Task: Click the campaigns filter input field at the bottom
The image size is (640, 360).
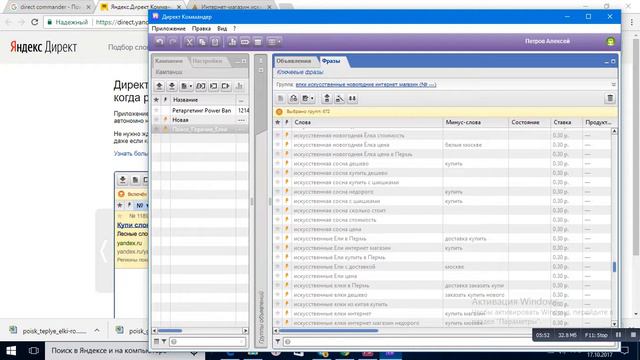Action: [x=208, y=341]
